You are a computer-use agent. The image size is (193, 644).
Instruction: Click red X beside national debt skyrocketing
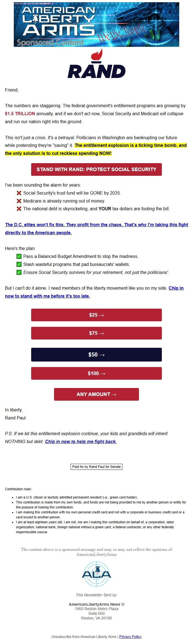19,209
